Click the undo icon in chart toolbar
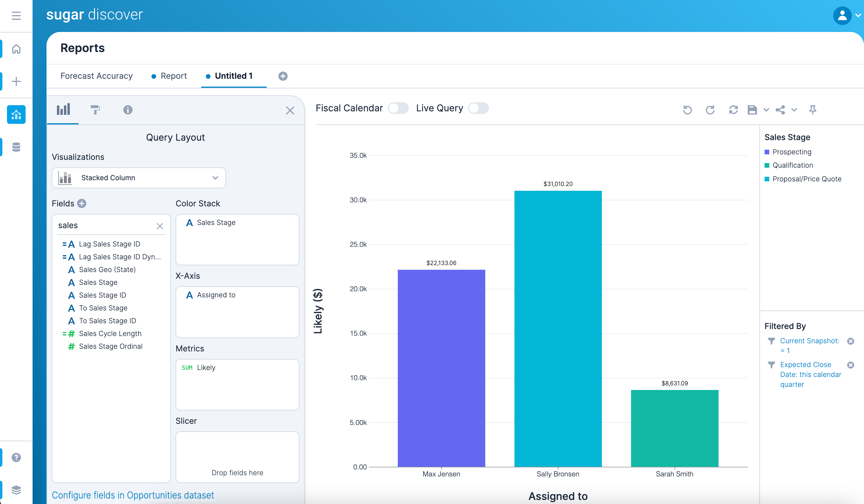Viewport: 864px width, 504px height. (x=687, y=110)
